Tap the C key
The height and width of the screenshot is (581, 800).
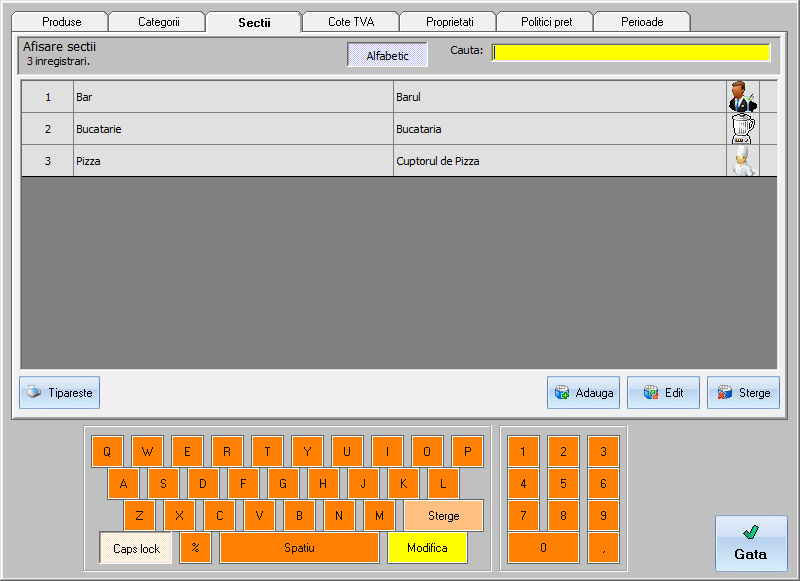[219, 516]
